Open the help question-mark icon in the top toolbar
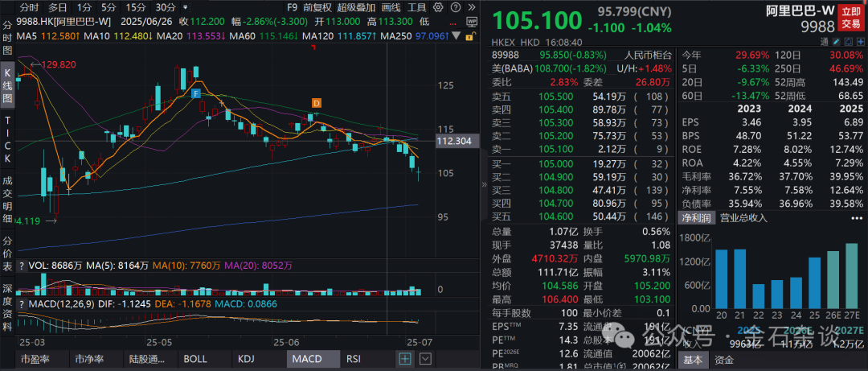Viewport: 868px width, 371px height. pyautogui.click(x=454, y=7)
